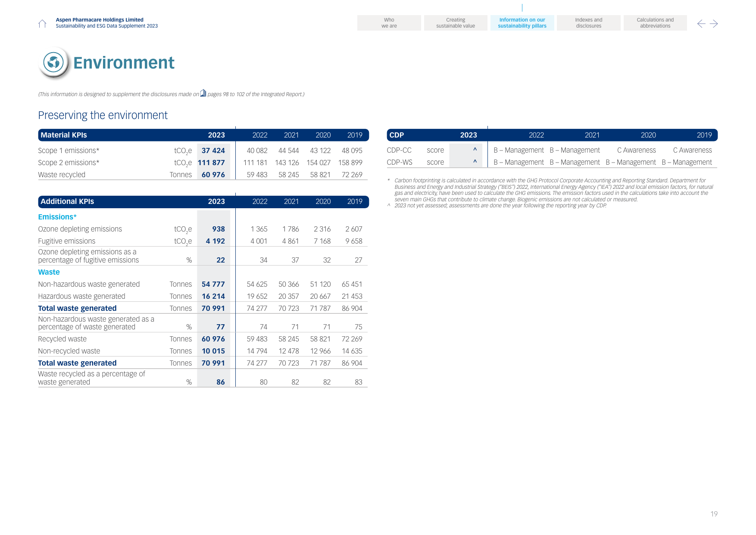The width and height of the screenshot is (756, 535).
Task: Click 'CDP-CC' row label
Action: (399, 150)
